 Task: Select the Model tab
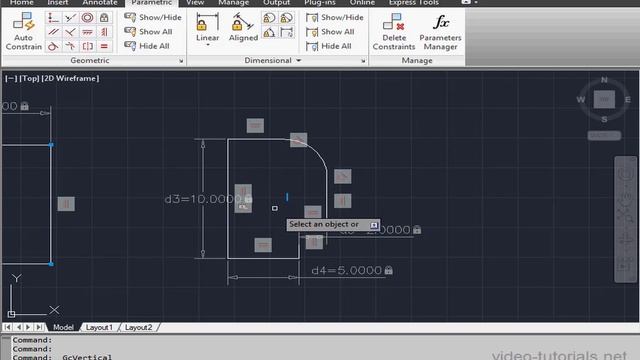pos(63,327)
